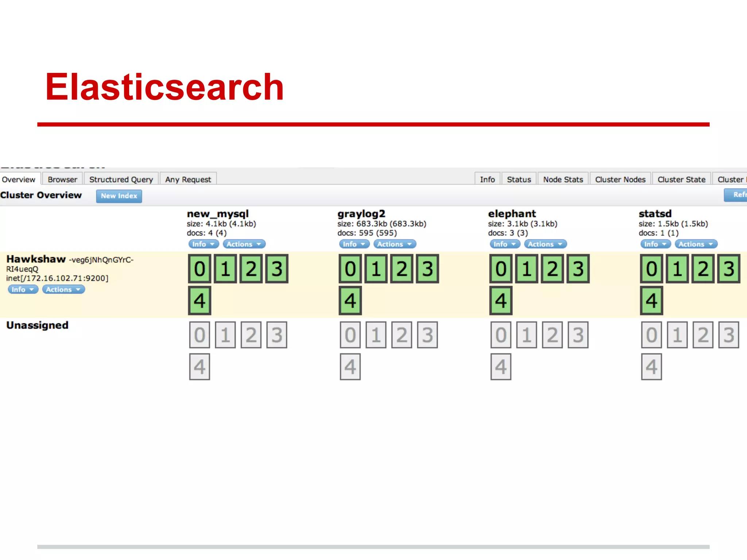This screenshot has height=560, width=747.
Task: Click the New Index button
Action: (x=119, y=196)
